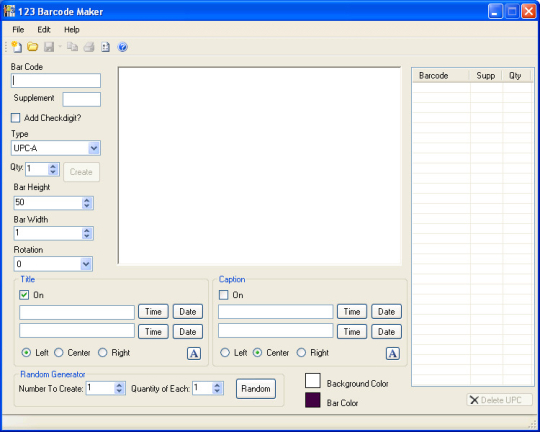The height and width of the screenshot is (432, 540).
Task: Click the Save floppy disk icon
Action: (x=49, y=47)
